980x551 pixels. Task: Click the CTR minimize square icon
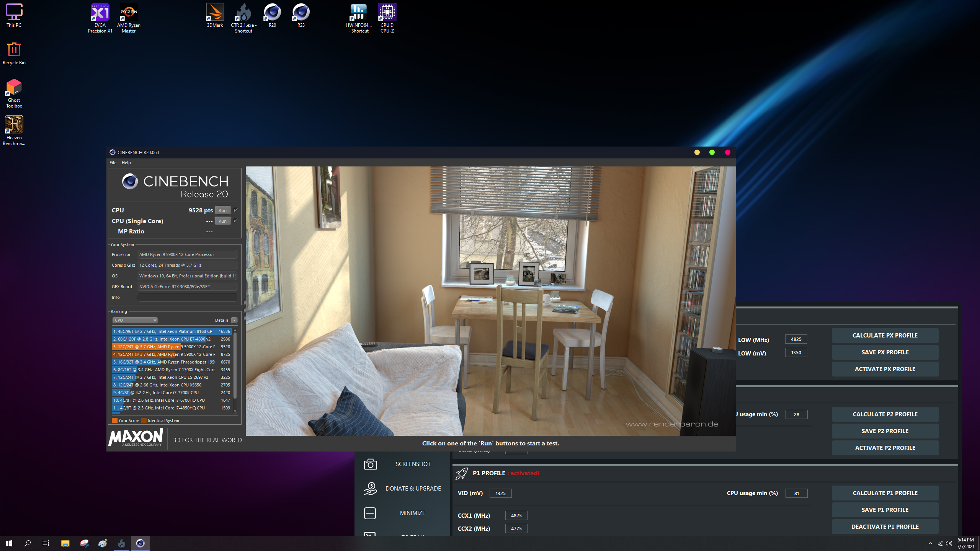(x=370, y=513)
